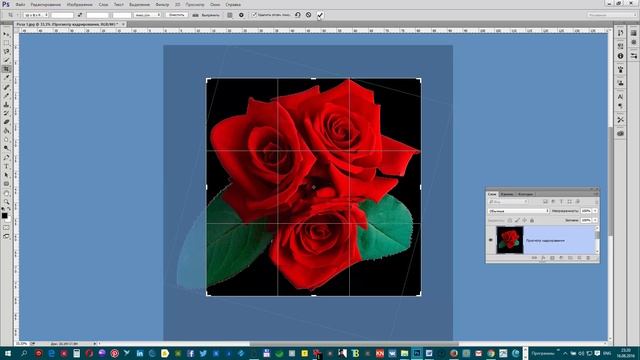Select the Horizontal Type tool
This screenshot has width=640, height=360.
(x=6, y=166)
